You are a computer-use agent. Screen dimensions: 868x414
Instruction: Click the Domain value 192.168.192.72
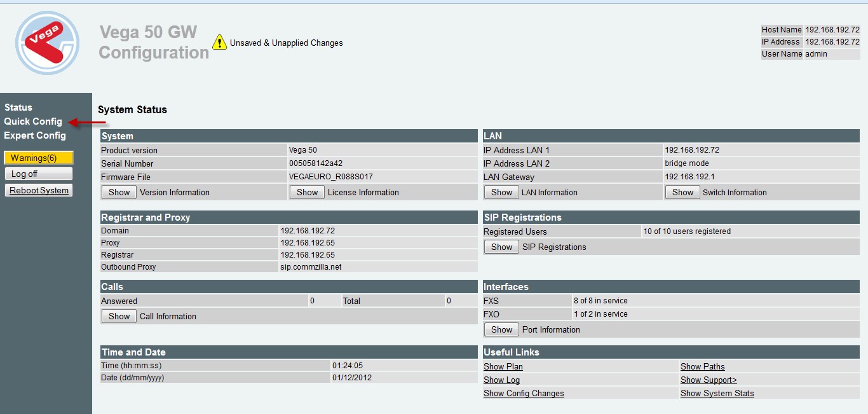[x=308, y=231]
